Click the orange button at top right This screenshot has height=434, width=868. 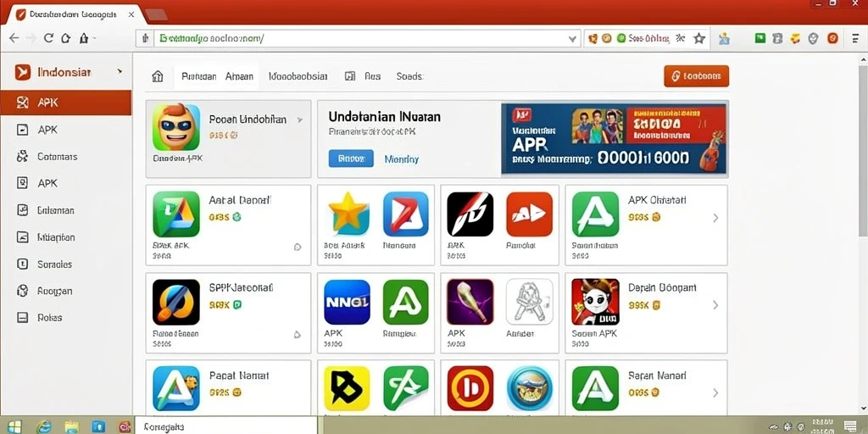click(x=697, y=75)
